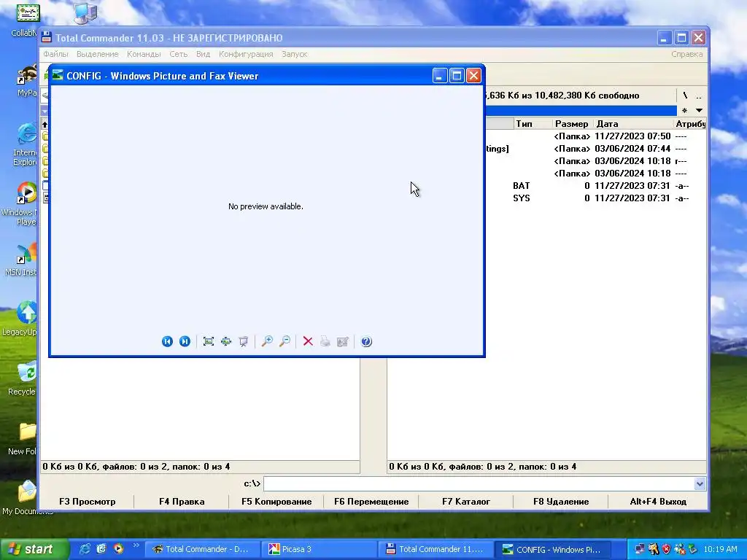Click F4 Правка button
The image size is (747, 560).
[x=182, y=502]
